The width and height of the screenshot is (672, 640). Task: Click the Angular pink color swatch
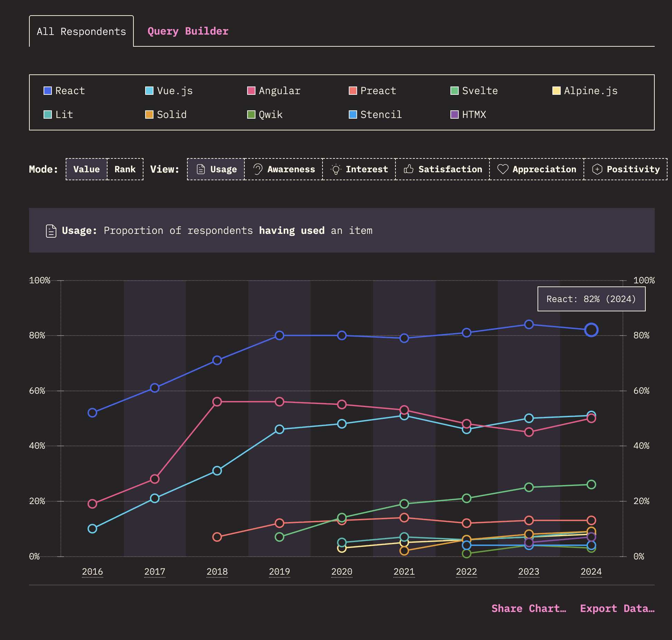(251, 91)
